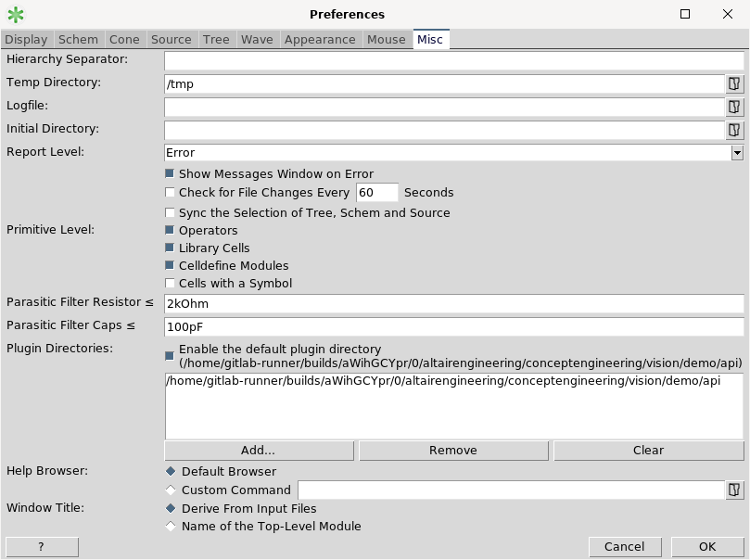
Task: Toggle Library Cells checkbox
Action: click(170, 248)
